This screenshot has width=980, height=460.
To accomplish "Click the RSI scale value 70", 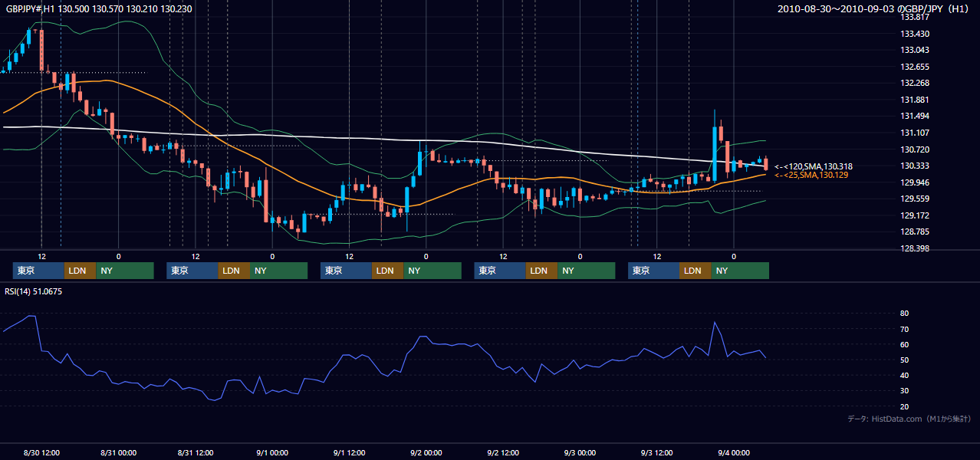I will 905,329.
